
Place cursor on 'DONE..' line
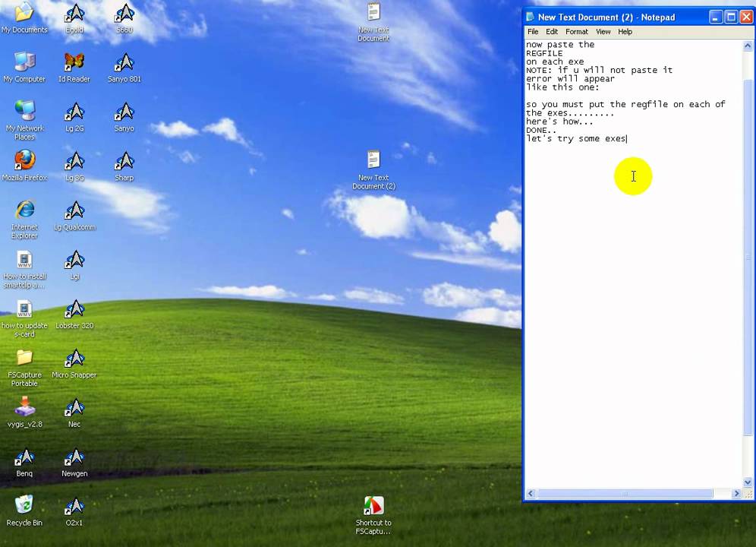tap(541, 130)
